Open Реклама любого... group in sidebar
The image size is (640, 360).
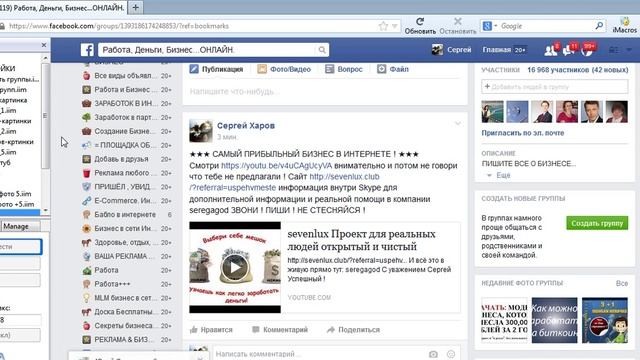pyautogui.click(x=127, y=173)
